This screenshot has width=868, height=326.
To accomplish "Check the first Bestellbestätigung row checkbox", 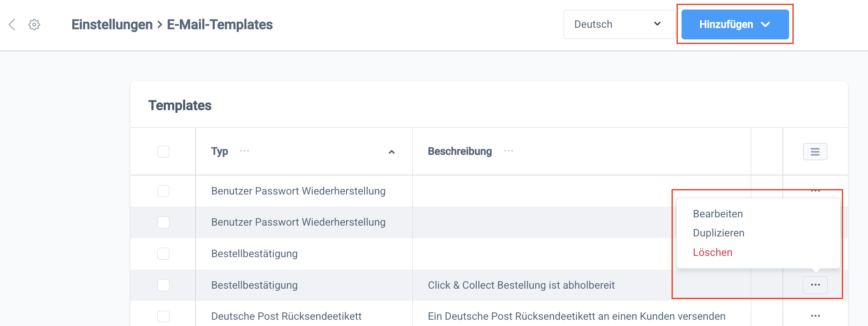I will 163,254.
